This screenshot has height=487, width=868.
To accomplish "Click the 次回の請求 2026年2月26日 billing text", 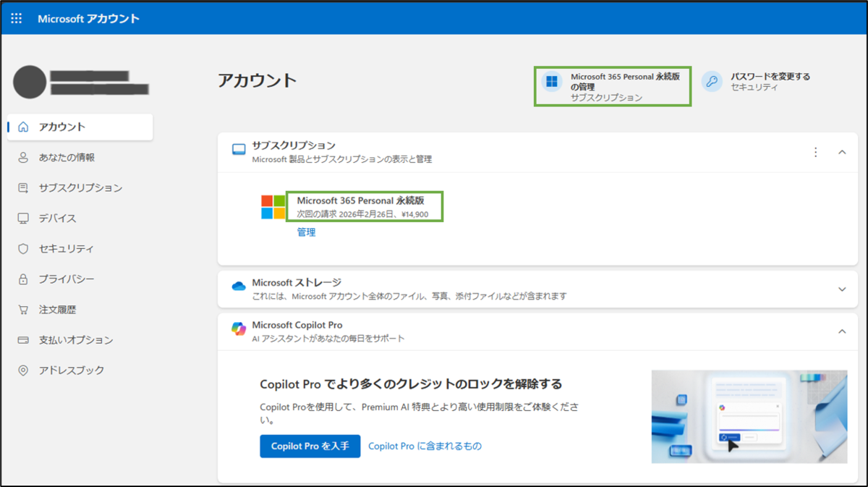I will click(x=363, y=214).
